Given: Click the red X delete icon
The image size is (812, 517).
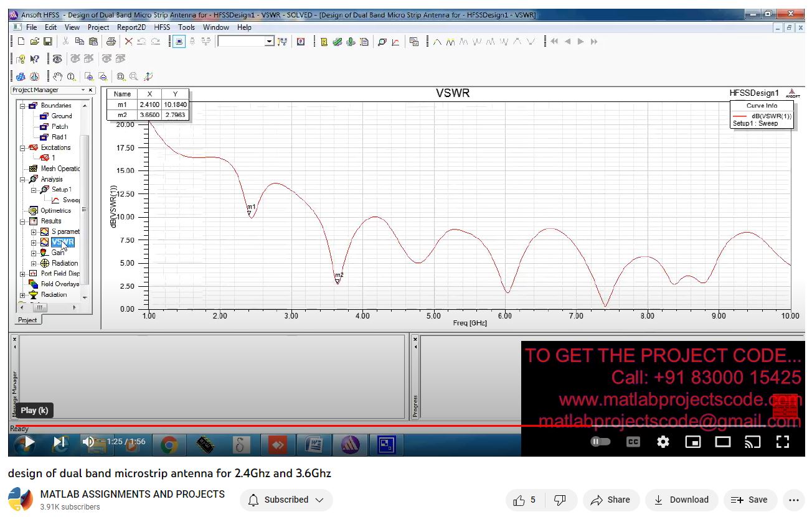Looking at the screenshot, I should point(128,42).
